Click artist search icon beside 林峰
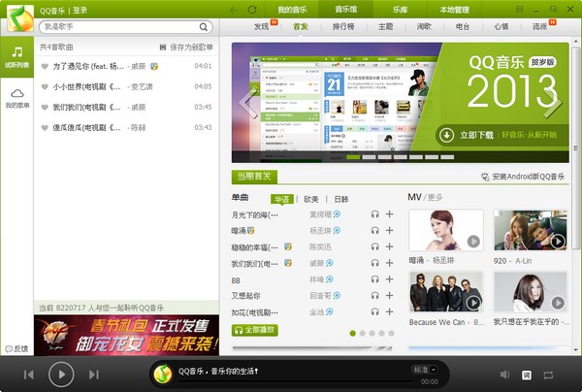 (x=329, y=279)
